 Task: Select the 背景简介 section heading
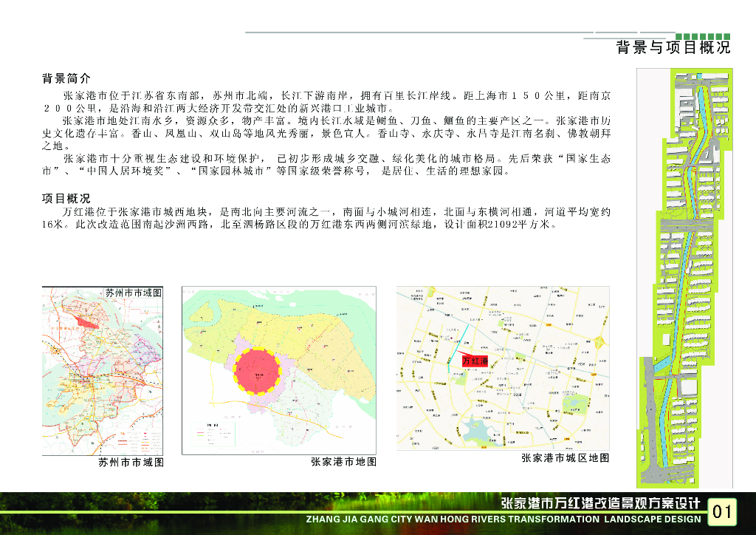click(66, 78)
